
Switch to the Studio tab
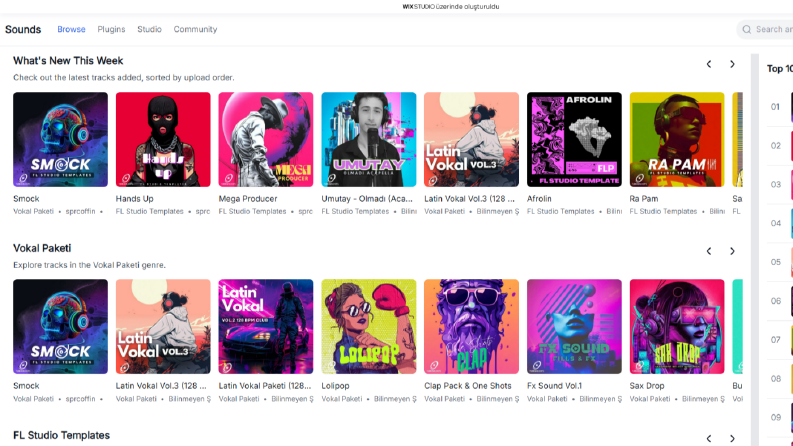click(149, 29)
